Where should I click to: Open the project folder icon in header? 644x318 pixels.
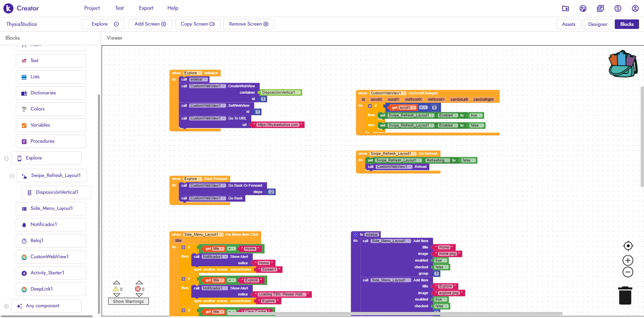pyautogui.click(x=566, y=8)
